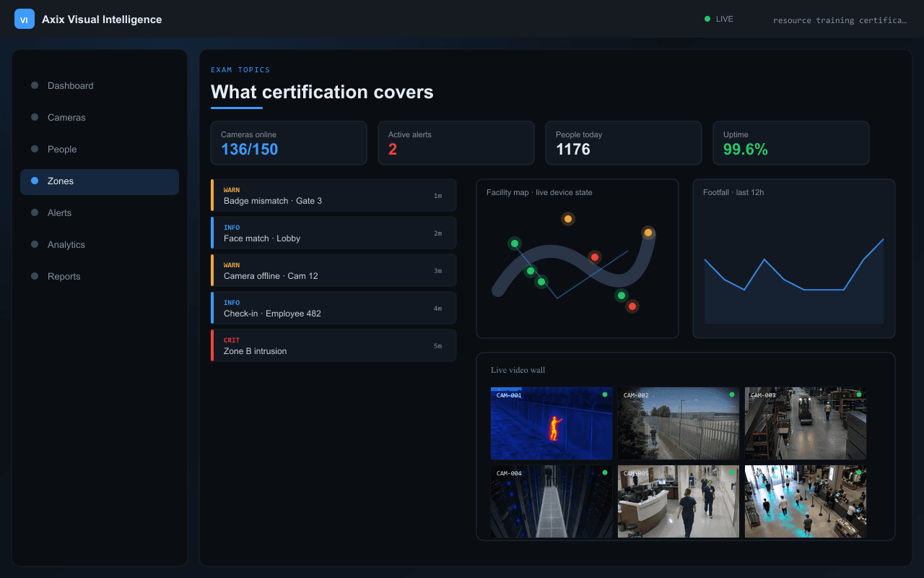924x578 pixels.
Task: Open the Badge mismatch Gate 3 alert
Action: point(334,195)
